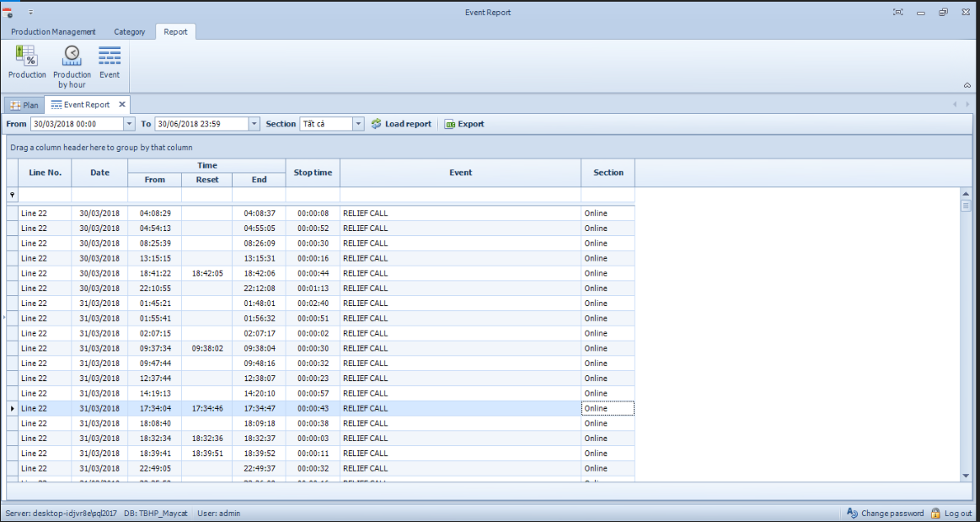980x522 pixels.
Task: Click the Change password key icon
Action: point(852,513)
